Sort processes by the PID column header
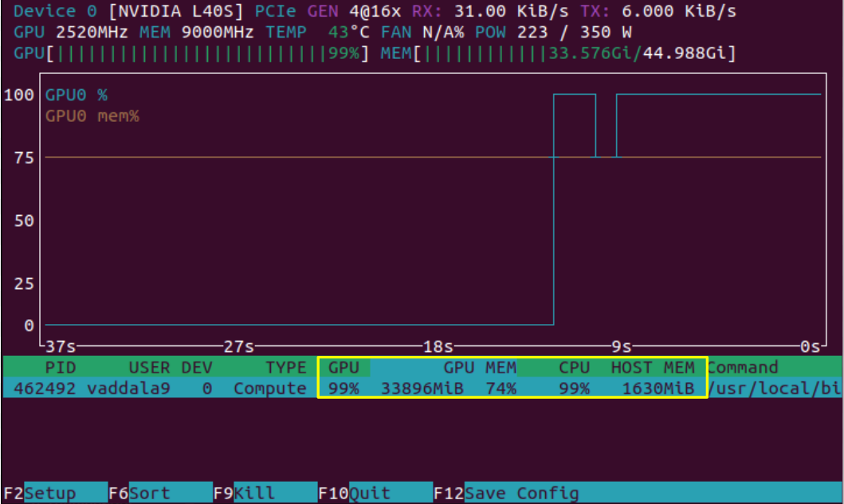The height and width of the screenshot is (504, 844). tap(61, 367)
